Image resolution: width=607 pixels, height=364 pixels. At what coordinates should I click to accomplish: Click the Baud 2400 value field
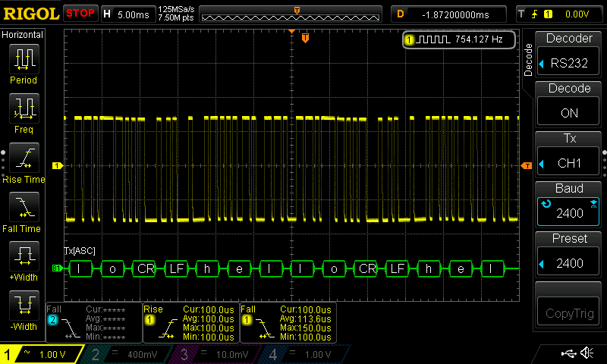click(568, 212)
